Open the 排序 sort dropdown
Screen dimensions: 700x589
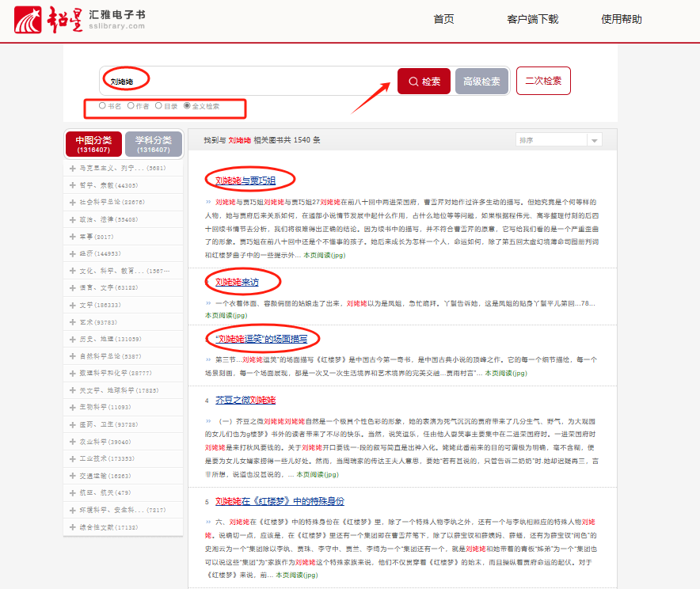[558, 140]
